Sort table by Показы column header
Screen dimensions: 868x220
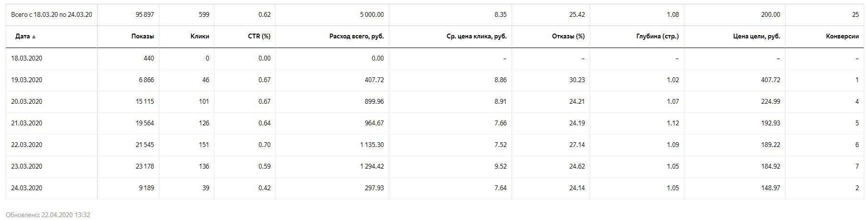143,37
